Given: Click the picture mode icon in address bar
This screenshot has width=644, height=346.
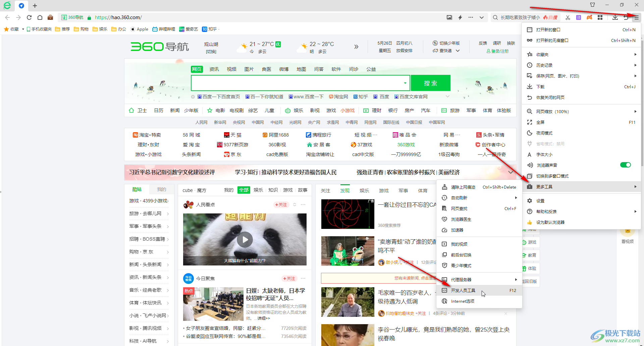Looking at the screenshot, I should tap(449, 17).
